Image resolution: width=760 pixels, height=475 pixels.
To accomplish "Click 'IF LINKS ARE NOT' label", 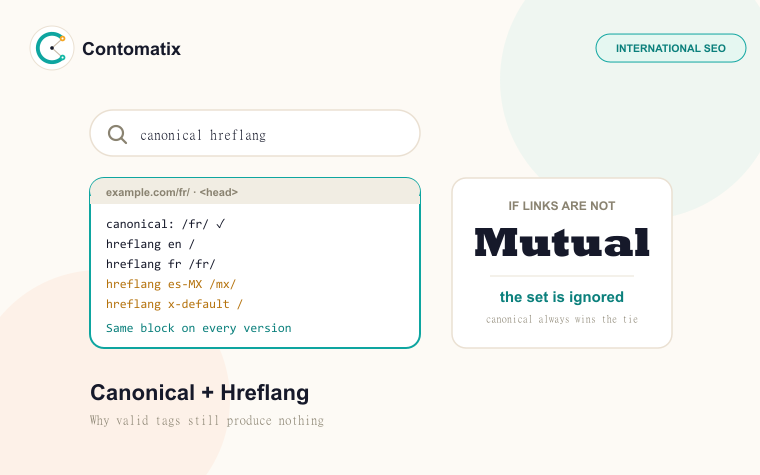I will tap(562, 206).
